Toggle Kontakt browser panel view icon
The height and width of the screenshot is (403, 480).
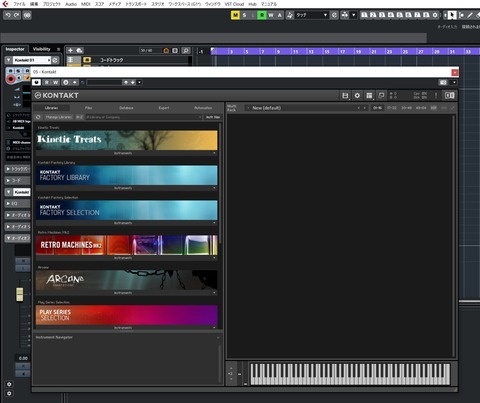pos(369,96)
